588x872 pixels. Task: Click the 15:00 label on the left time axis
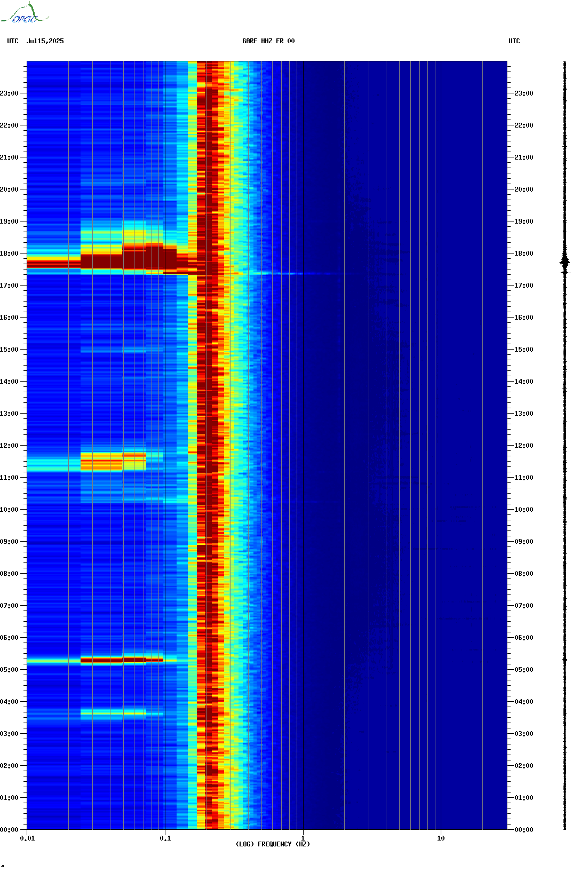click(9, 350)
